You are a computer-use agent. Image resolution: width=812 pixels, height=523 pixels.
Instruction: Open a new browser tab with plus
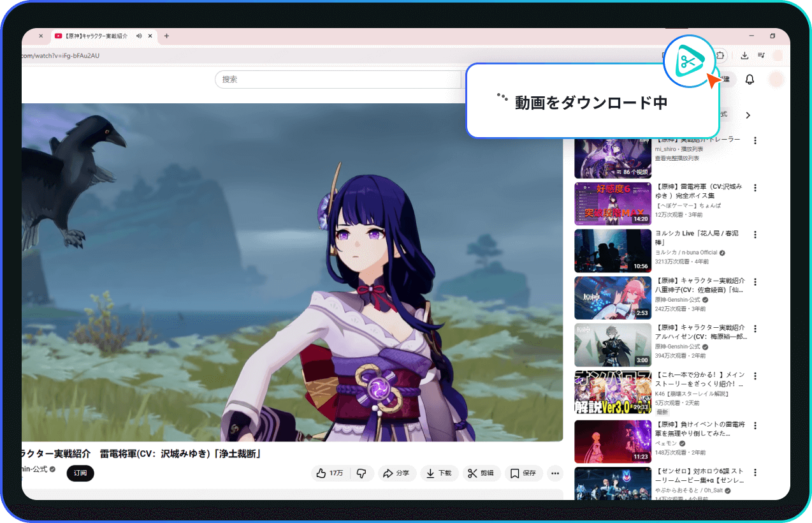pos(166,36)
